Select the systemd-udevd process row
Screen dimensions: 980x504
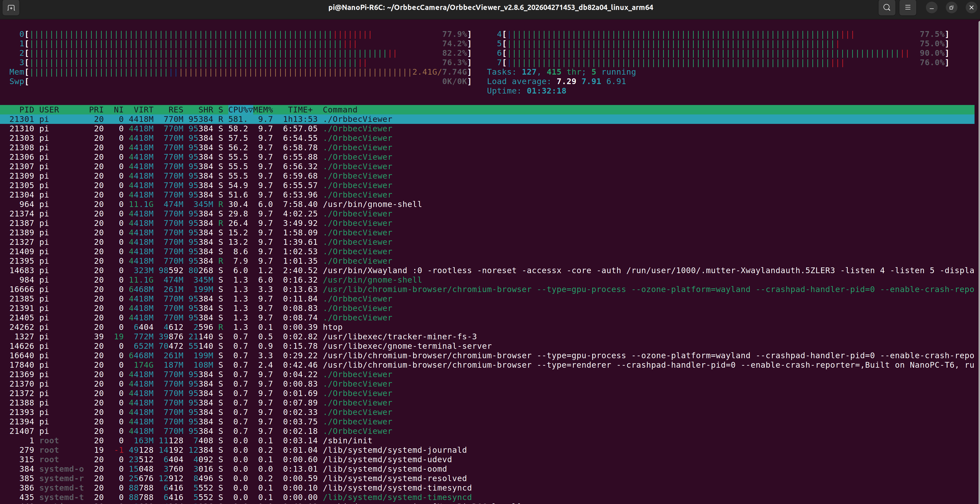pos(487,459)
